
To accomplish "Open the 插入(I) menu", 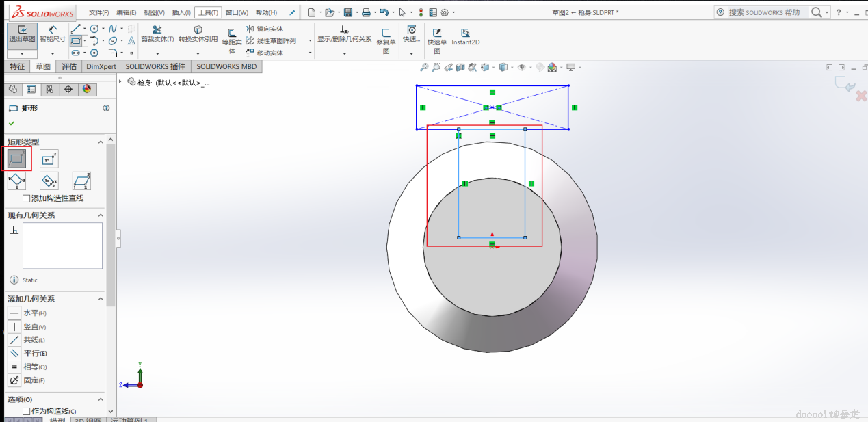I will [x=181, y=12].
